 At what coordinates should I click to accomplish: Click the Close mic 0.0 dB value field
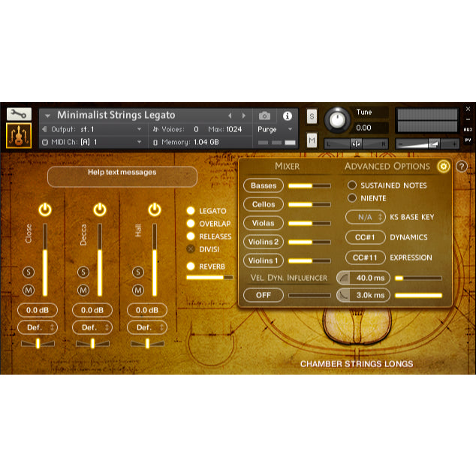tap(38, 310)
